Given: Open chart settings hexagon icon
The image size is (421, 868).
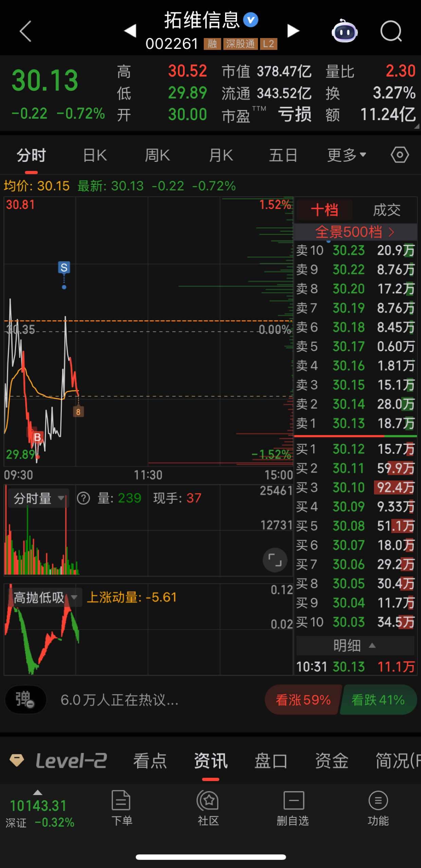Looking at the screenshot, I should (400, 155).
